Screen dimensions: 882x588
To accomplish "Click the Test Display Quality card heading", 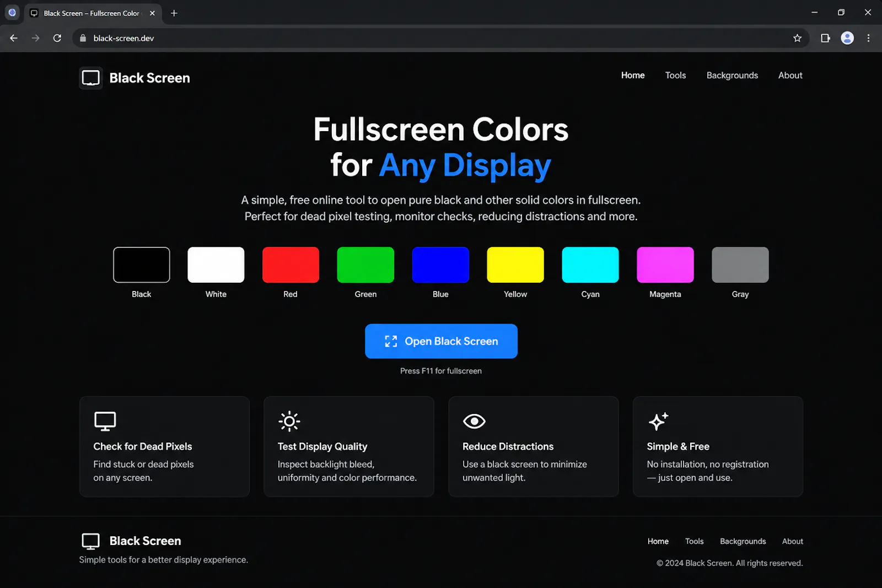I will tap(322, 446).
